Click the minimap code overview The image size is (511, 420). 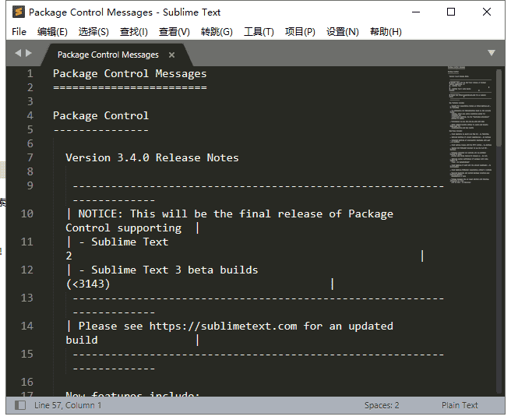(x=470, y=125)
